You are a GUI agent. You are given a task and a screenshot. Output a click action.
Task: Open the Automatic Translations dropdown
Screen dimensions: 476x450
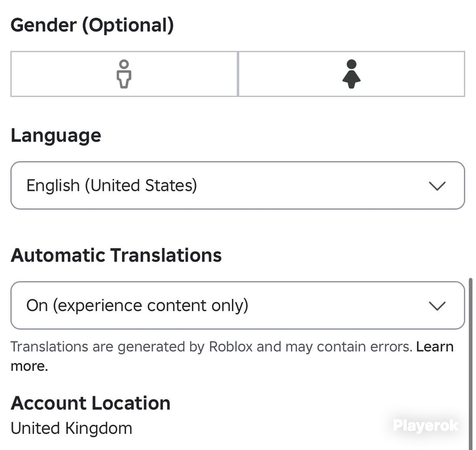pyautogui.click(x=238, y=305)
